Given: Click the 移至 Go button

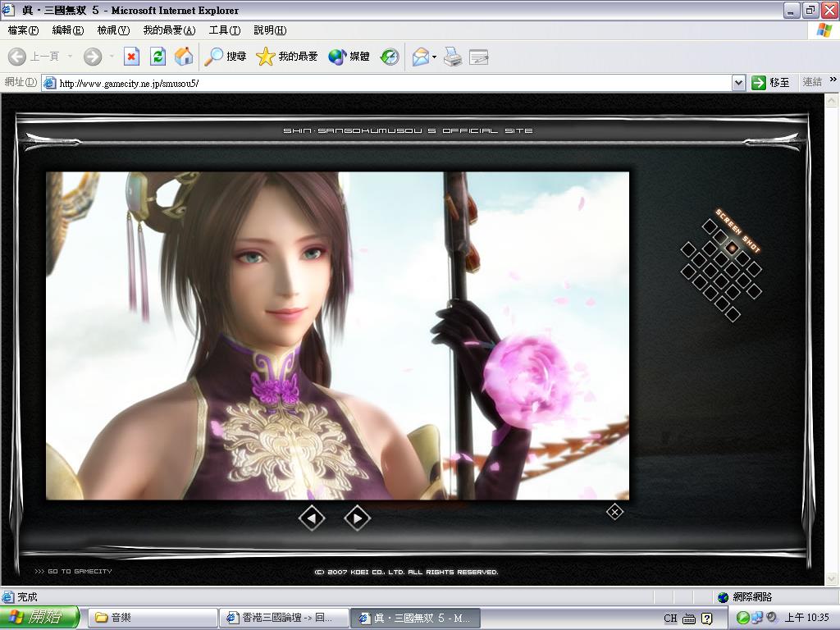Looking at the screenshot, I should point(771,83).
